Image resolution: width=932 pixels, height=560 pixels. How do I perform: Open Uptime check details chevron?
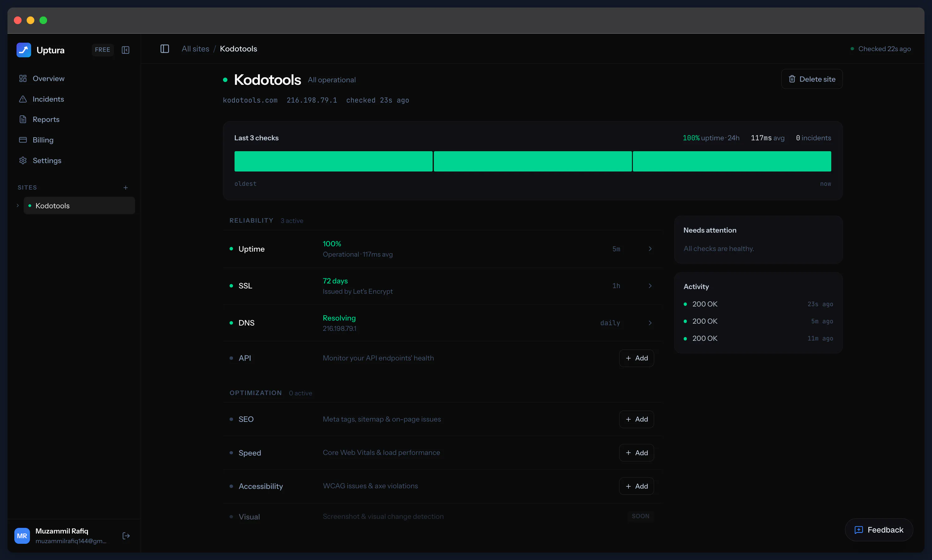[650, 249]
